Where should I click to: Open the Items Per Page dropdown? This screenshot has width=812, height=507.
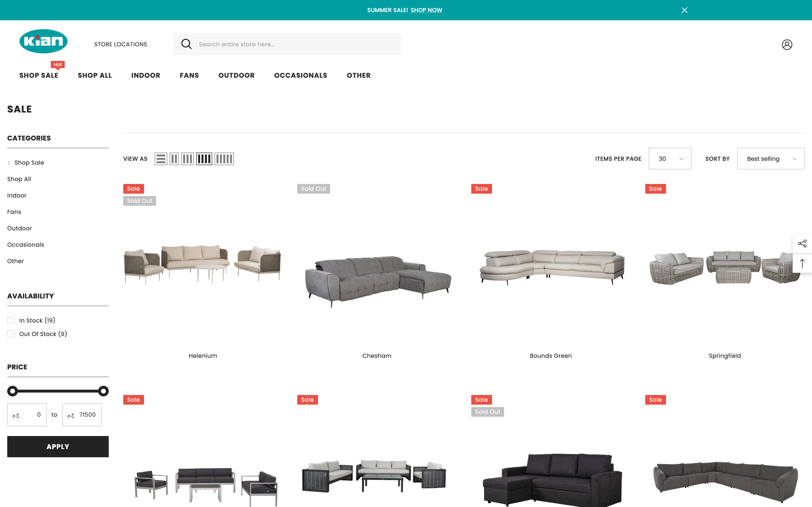click(x=670, y=159)
